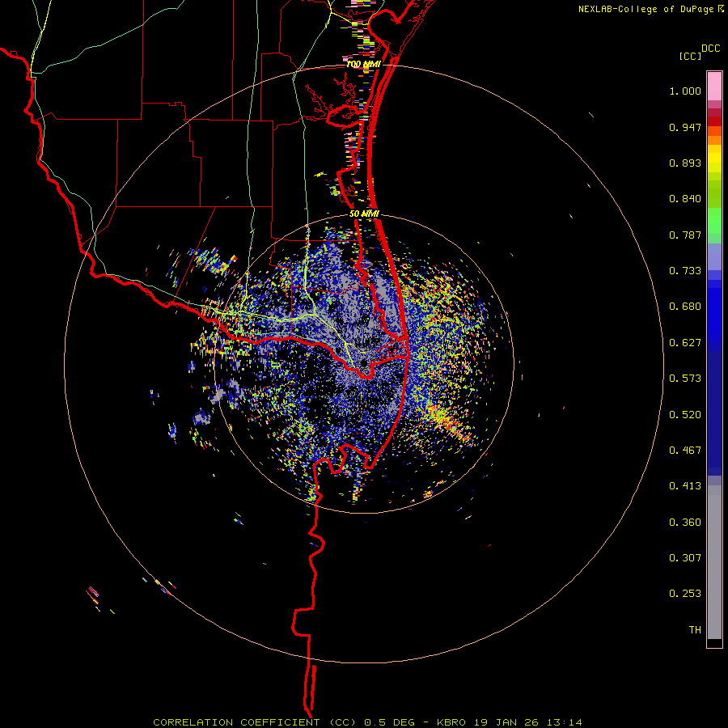Click the 0.733 scale value
The height and width of the screenshot is (728, 728).
click(685, 271)
